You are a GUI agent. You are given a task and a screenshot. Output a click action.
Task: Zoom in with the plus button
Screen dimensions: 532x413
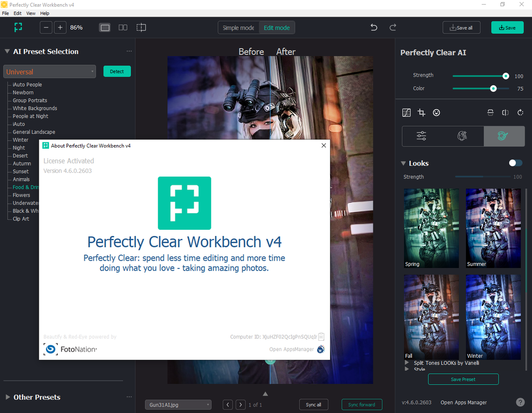coord(60,27)
